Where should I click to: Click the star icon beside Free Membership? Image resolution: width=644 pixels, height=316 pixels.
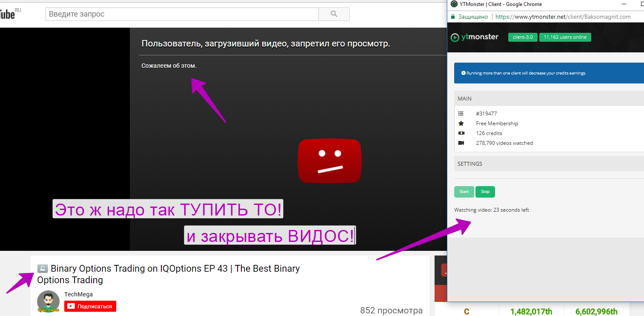tap(461, 124)
